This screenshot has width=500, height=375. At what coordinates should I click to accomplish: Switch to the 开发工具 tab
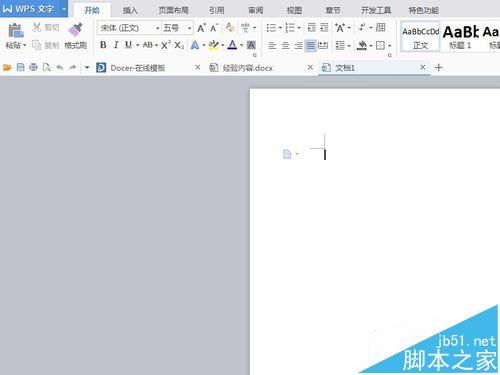pos(376,10)
